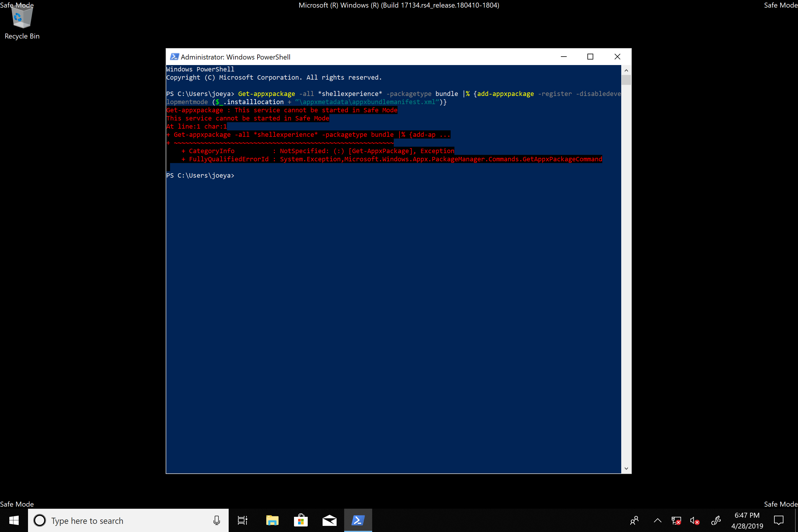Open the Action Center notifications icon
Viewport: 798px width, 532px height.
[779, 520]
